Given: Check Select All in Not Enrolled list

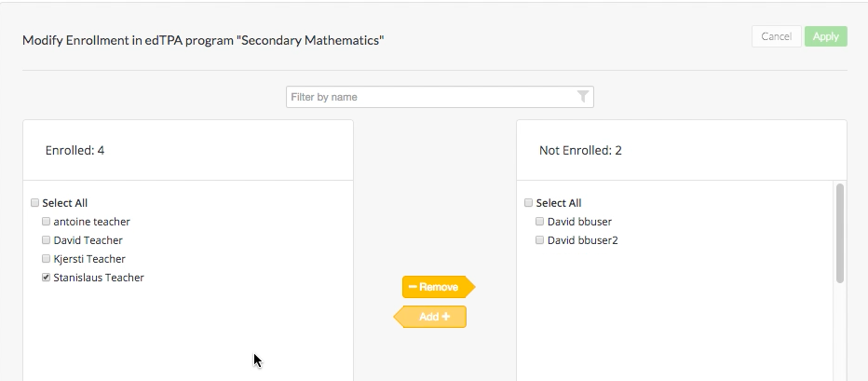Looking at the screenshot, I should pos(529,203).
